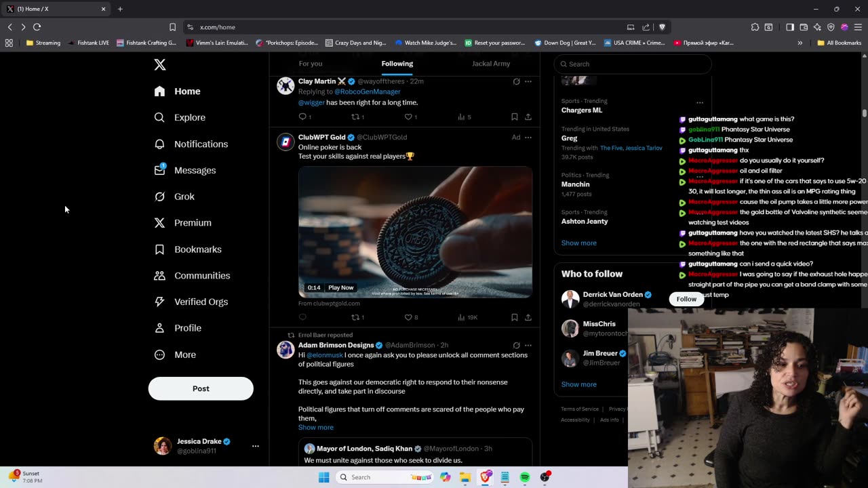This screenshot has width=868, height=488.
Task: Show more trending topics
Action: [579, 243]
